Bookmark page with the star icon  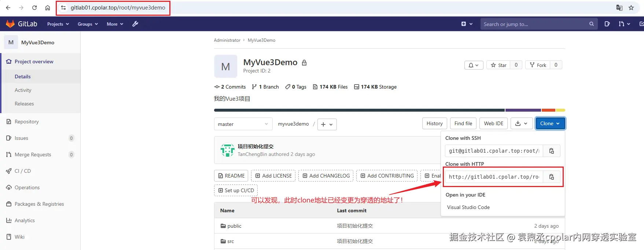(631, 8)
